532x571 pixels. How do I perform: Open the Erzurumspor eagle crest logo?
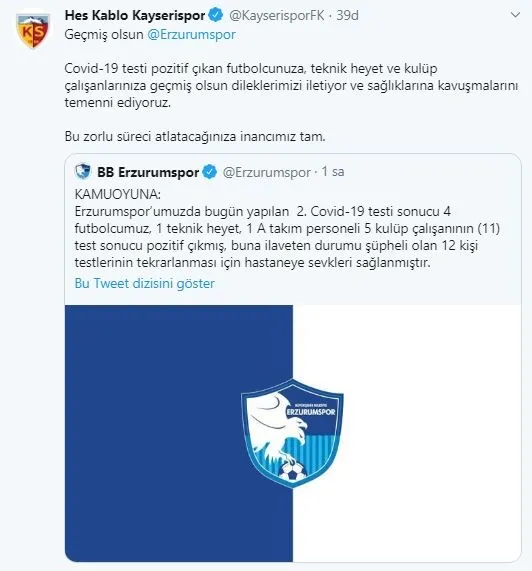292,433
